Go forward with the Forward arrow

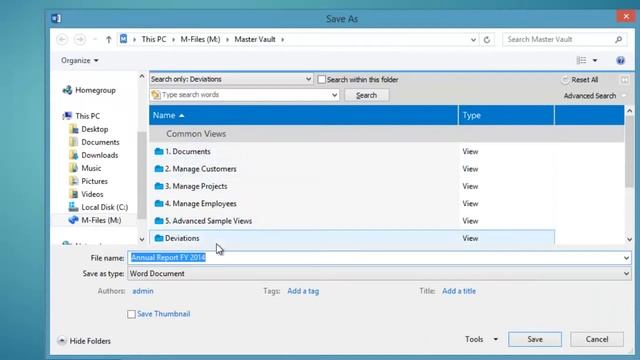(80, 39)
